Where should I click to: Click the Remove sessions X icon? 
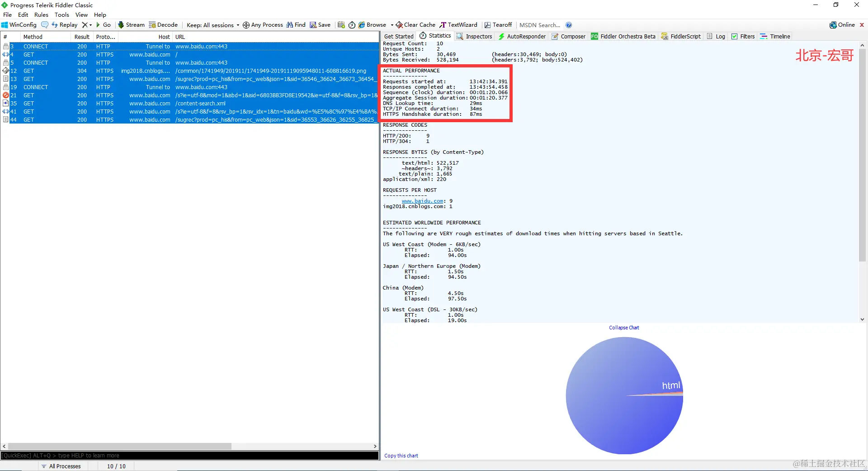click(85, 25)
